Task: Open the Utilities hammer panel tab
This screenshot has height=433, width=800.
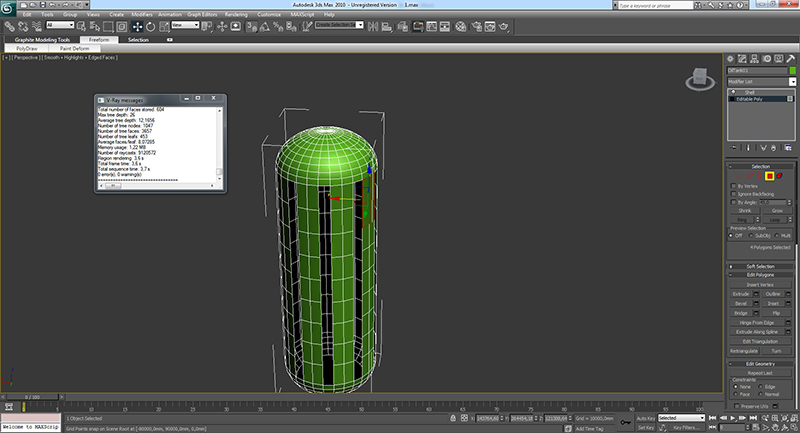Action: tap(791, 59)
